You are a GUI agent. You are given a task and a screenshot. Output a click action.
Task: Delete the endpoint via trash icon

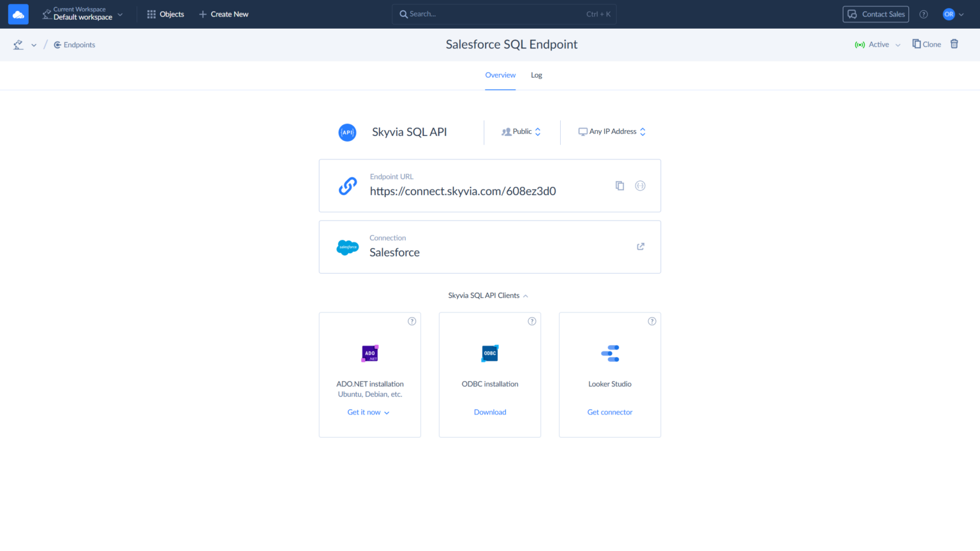click(954, 44)
